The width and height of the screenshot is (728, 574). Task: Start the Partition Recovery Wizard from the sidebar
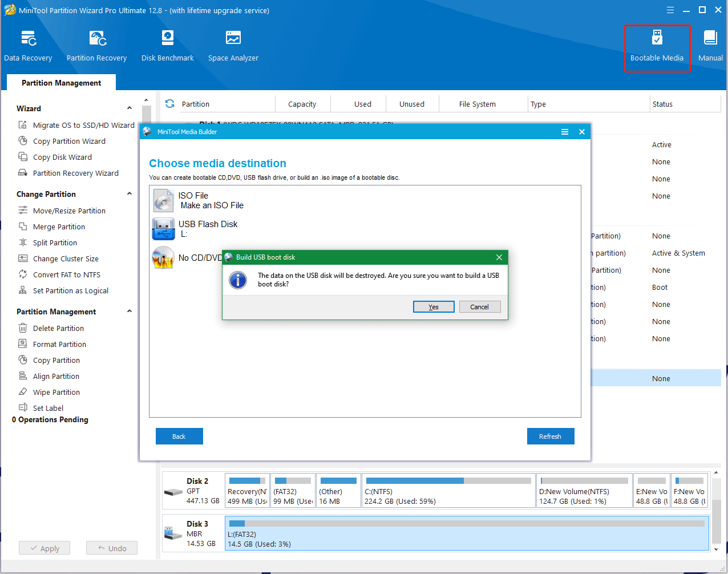(x=75, y=173)
